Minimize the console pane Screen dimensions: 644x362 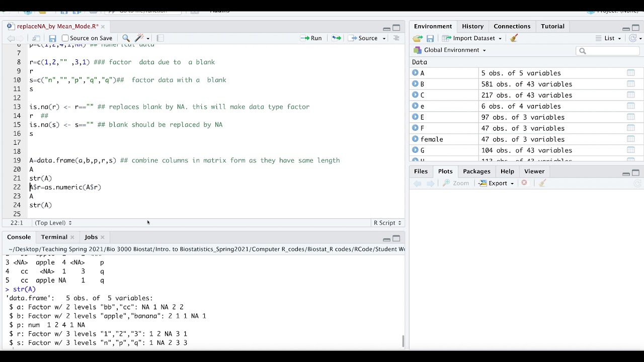coord(386,239)
